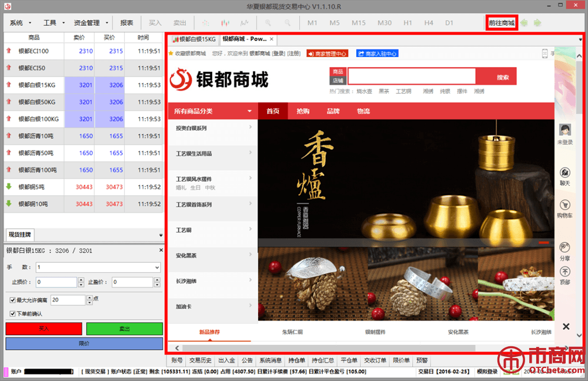Open the 系统 menu
This screenshot has width=588, height=381.
(19, 23)
